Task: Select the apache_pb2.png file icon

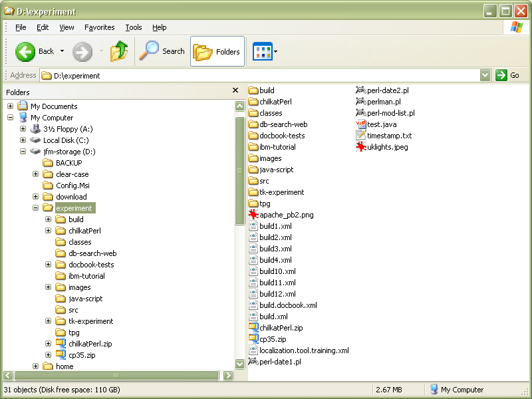Action: 253,215
